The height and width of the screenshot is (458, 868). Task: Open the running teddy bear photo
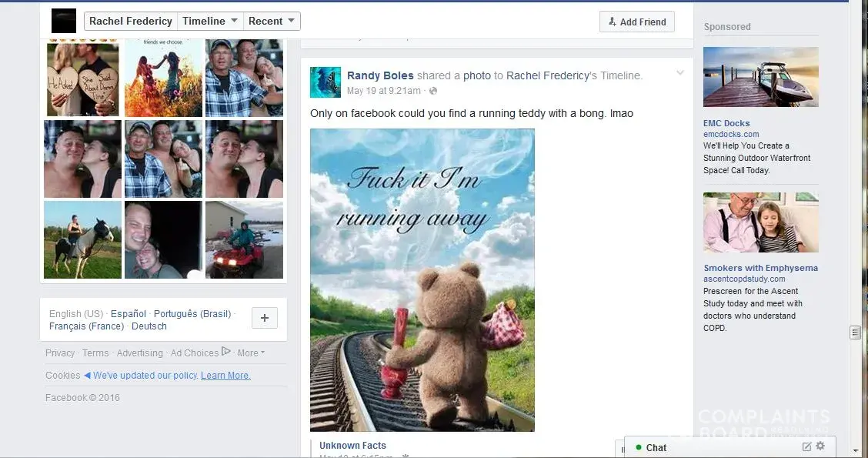(422, 279)
